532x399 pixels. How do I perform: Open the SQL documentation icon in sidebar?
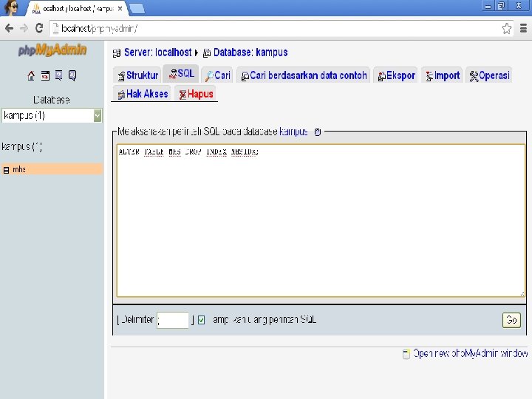pos(72,75)
